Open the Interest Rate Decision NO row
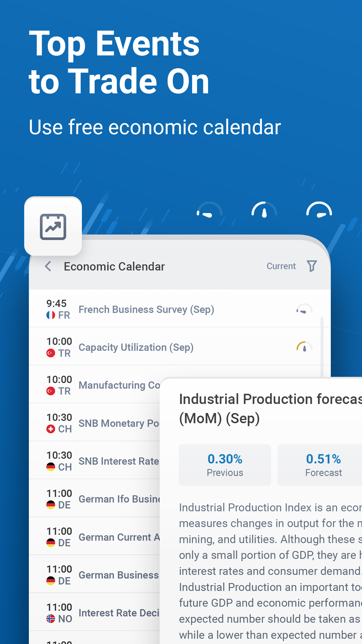The height and width of the screenshot is (644, 362). tap(119, 613)
